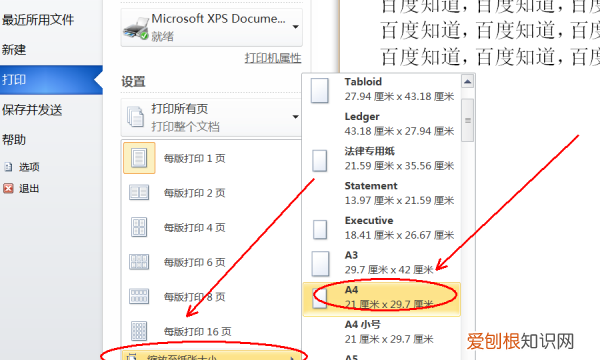Viewport: 600px width, 360px height.
Task: Click the paper list scroll-up arrow
Action: point(467,81)
